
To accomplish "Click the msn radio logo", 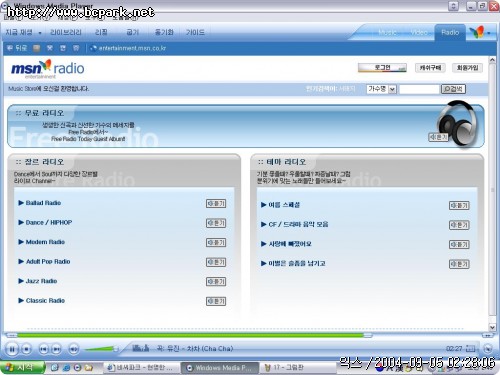I will click(x=47, y=69).
